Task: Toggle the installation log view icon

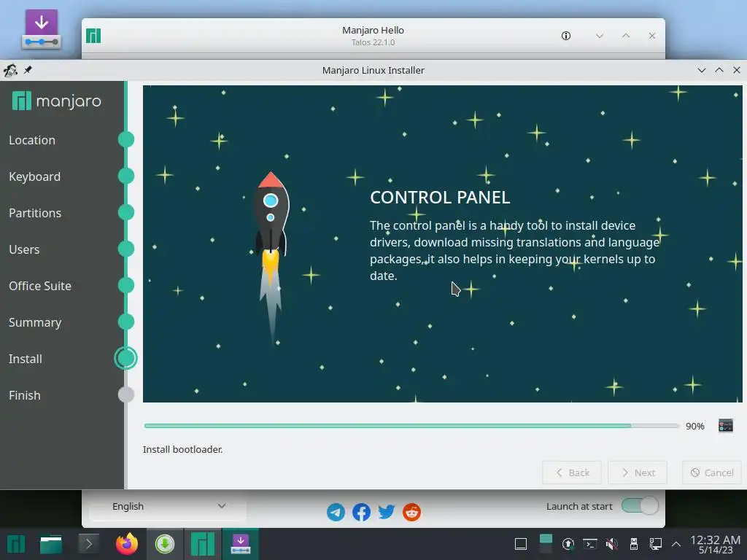Action: pyautogui.click(x=726, y=426)
